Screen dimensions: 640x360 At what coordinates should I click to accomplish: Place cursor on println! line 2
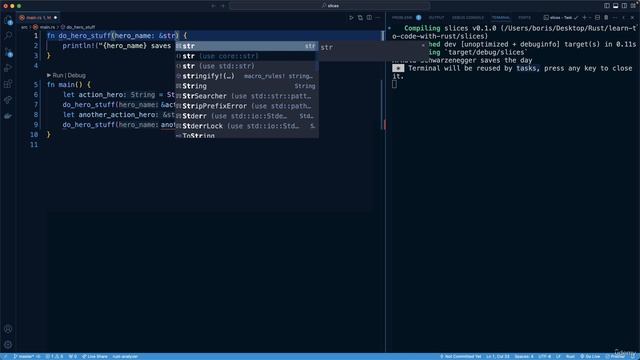pyautogui.click(x=116, y=46)
